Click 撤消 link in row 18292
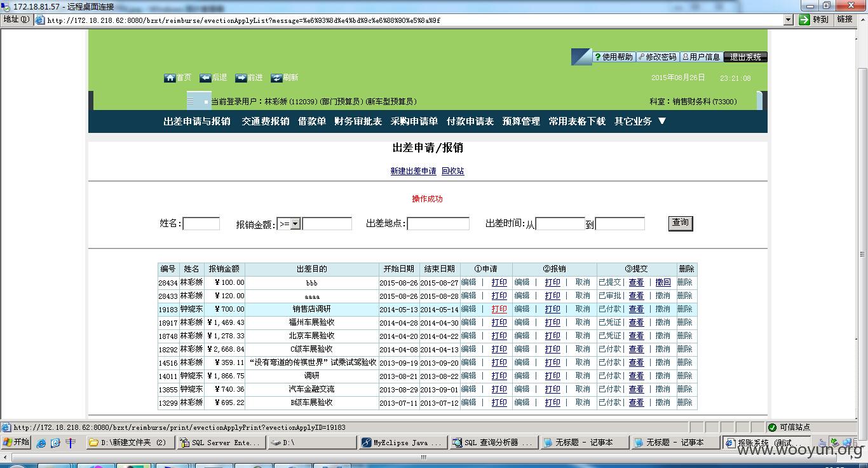The image size is (868, 468). [663, 349]
